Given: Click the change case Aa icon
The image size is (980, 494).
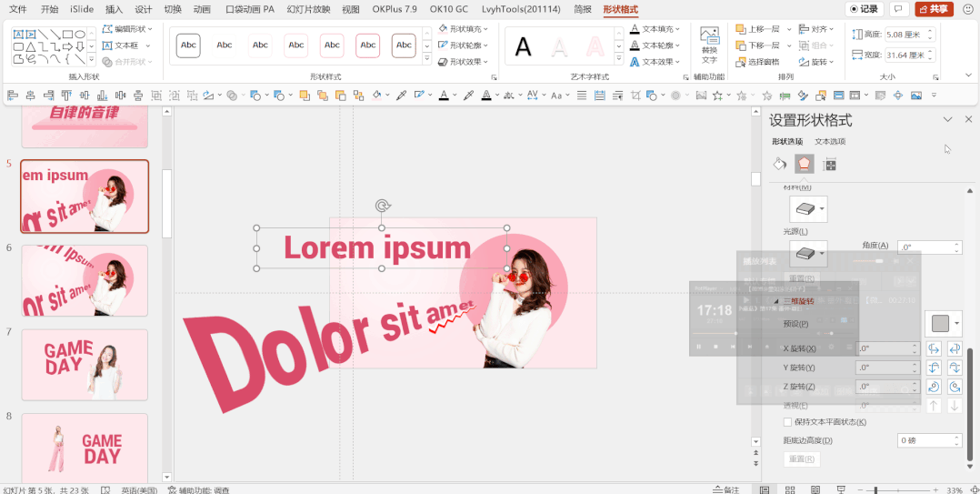Looking at the screenshot, I should (x=555, y=96).
